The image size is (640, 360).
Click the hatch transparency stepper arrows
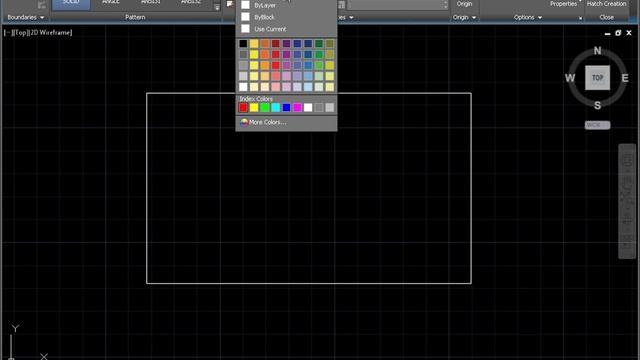click(445, 4)
